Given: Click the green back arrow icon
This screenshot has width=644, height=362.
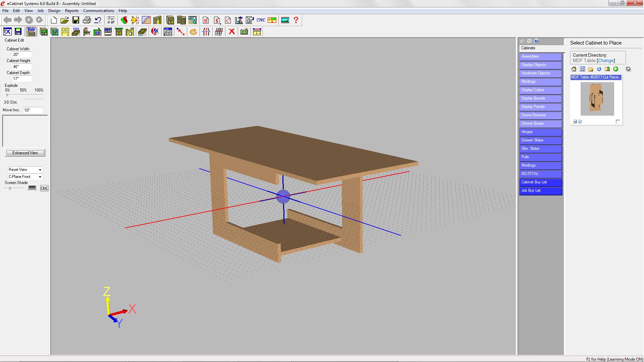Looking at the screenshot, I should click(615, 69).
